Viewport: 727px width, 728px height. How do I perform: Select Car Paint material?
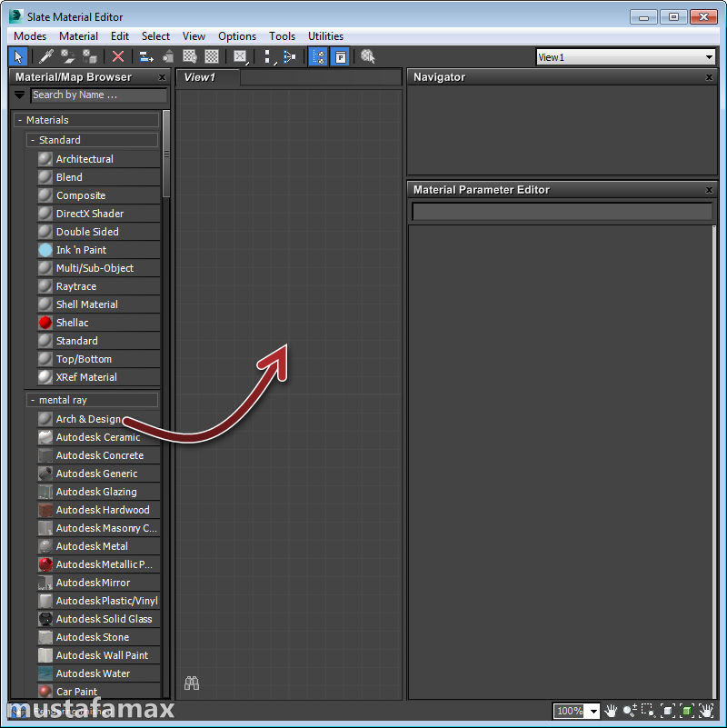[x=98, y=692]
